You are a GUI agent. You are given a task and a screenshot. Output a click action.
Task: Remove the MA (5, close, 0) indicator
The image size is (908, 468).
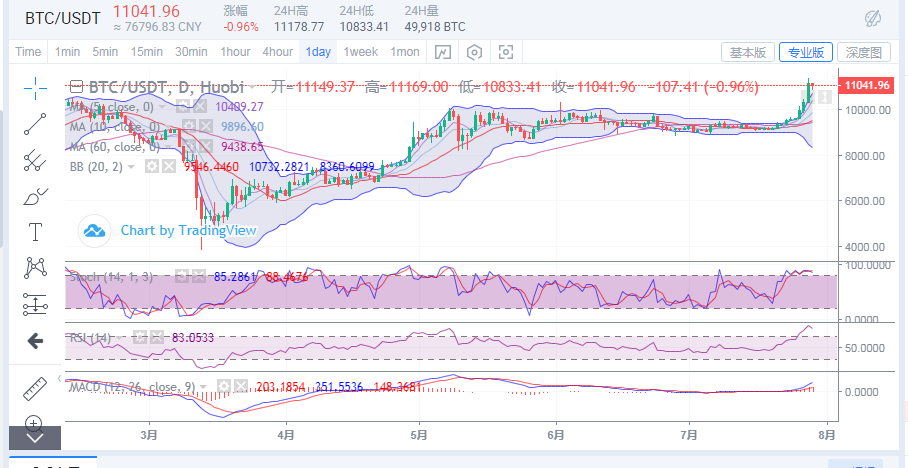click(x=199, y=106)
